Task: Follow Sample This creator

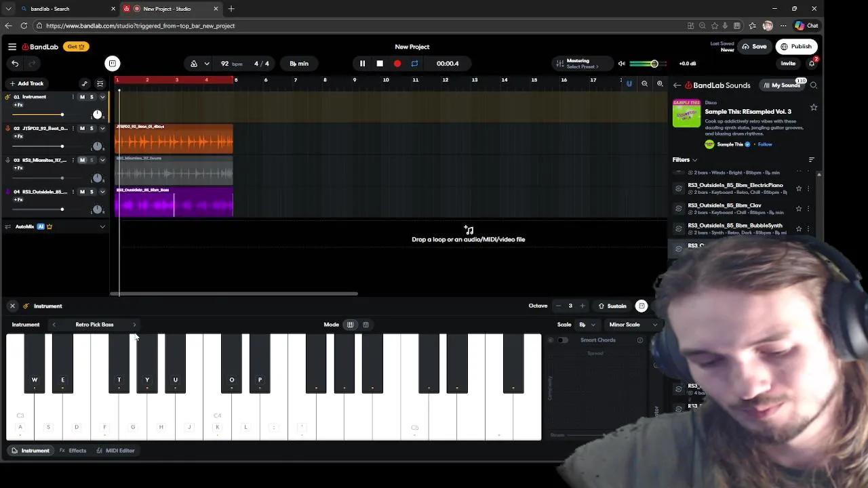Action: (765, 144)
